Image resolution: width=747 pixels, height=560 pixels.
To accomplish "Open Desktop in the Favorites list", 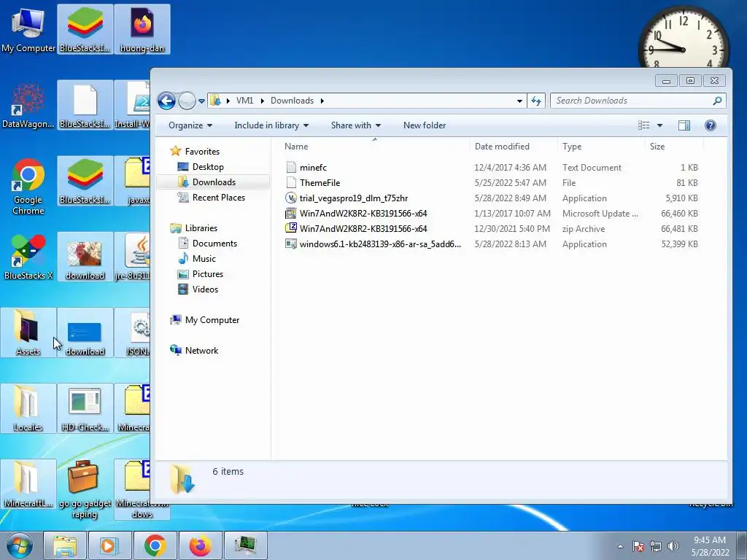I will click(x=208, y=167).
